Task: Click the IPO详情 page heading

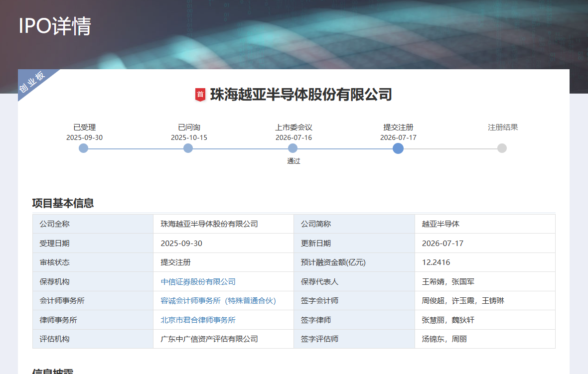Action: 55,26
